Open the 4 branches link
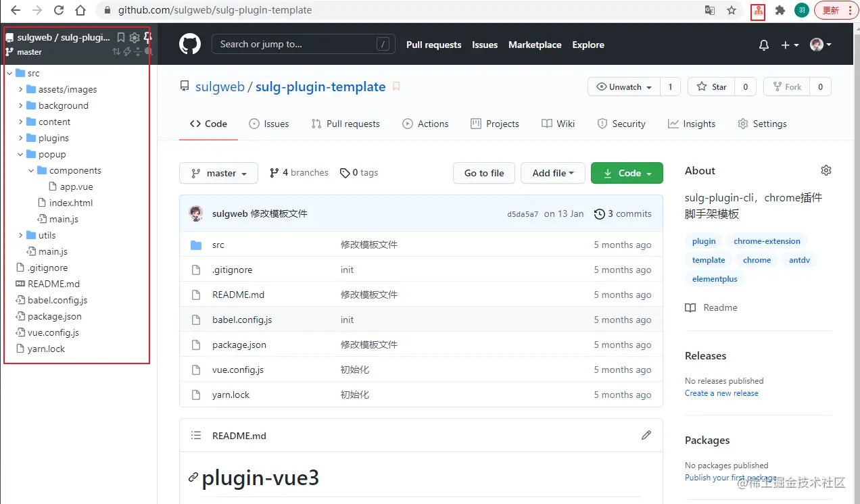Viewport: 860px width, 504px height. coord(299,172)
